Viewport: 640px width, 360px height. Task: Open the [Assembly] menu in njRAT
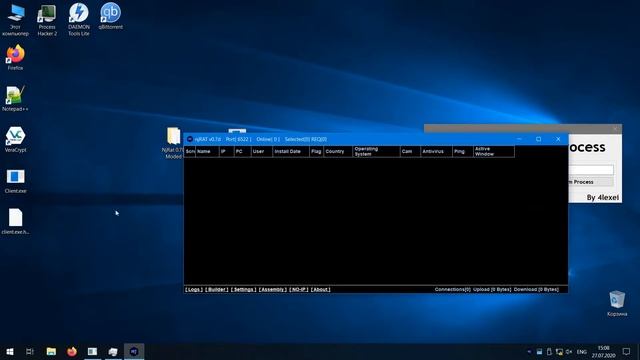click(x=273, y=289)
